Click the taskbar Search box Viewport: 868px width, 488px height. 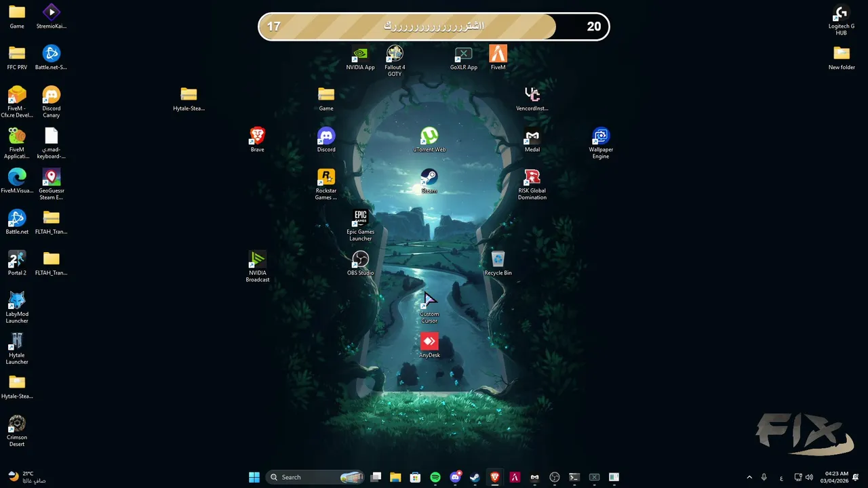(x=315, y=477)
